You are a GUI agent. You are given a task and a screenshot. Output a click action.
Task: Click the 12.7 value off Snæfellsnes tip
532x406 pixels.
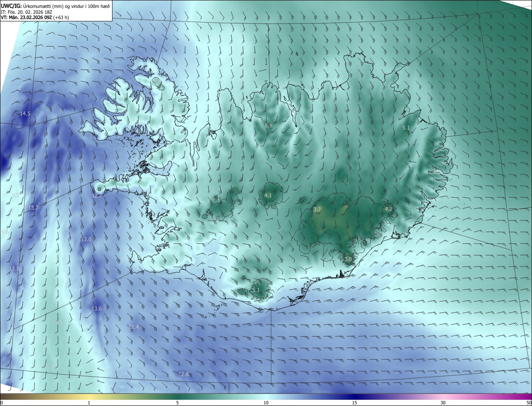[97, 195]
